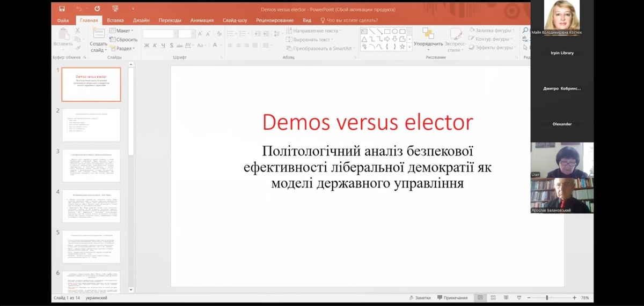
Task: Toggle italic К formatting
Action: (155, 45)
